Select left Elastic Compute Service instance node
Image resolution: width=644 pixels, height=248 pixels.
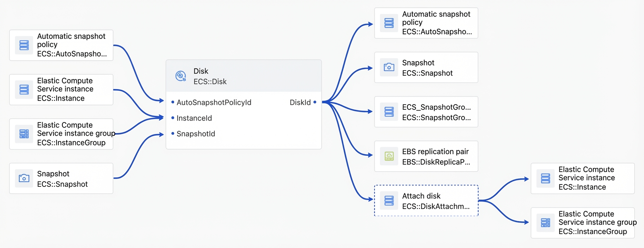coord(61,90)
